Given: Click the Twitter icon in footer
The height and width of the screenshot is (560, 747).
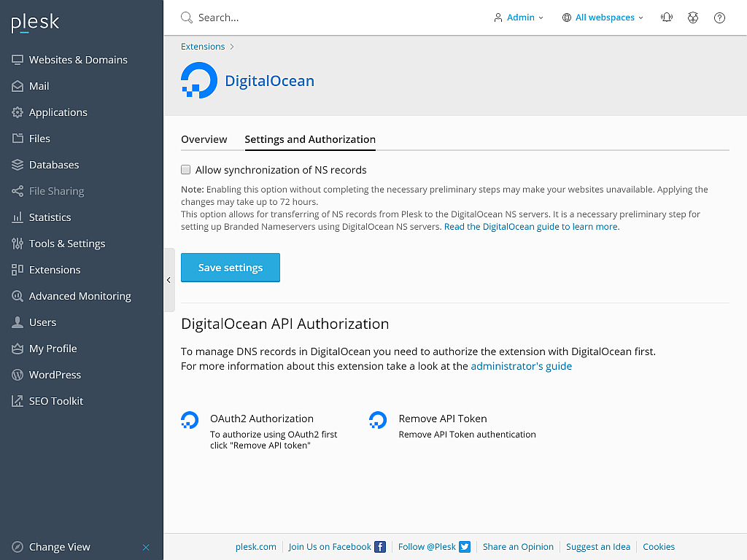Looking at the screenshot, I should coord(465,547).
